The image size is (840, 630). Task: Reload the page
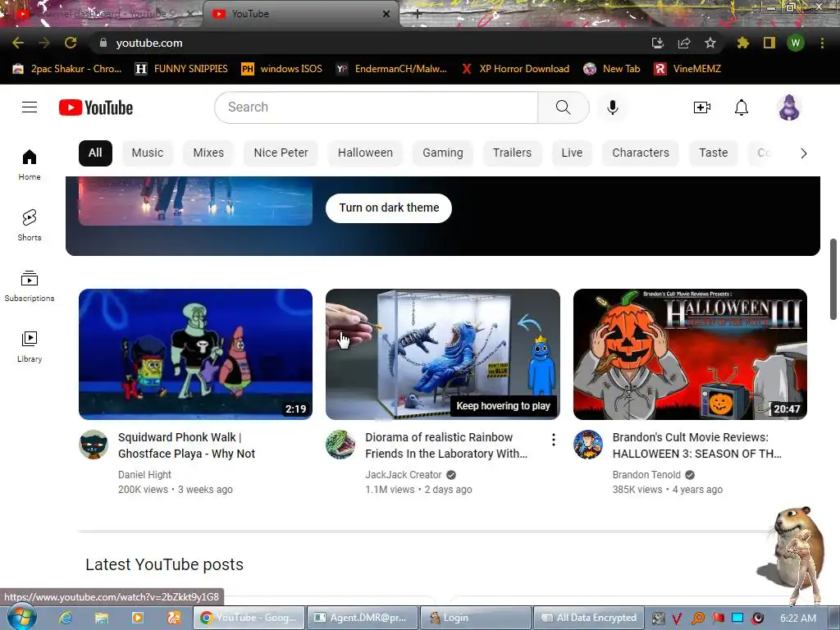71,43
